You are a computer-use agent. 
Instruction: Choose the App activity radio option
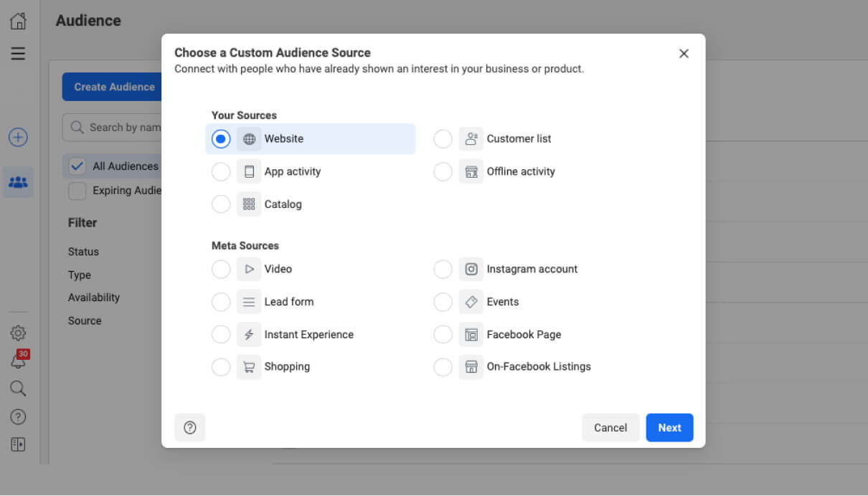(221, 172)
